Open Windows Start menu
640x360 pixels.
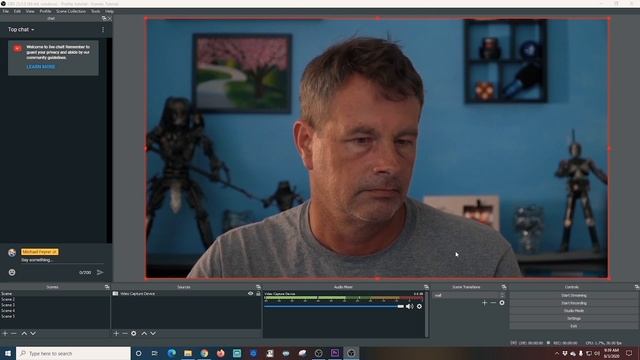click(x=8, y=353)
